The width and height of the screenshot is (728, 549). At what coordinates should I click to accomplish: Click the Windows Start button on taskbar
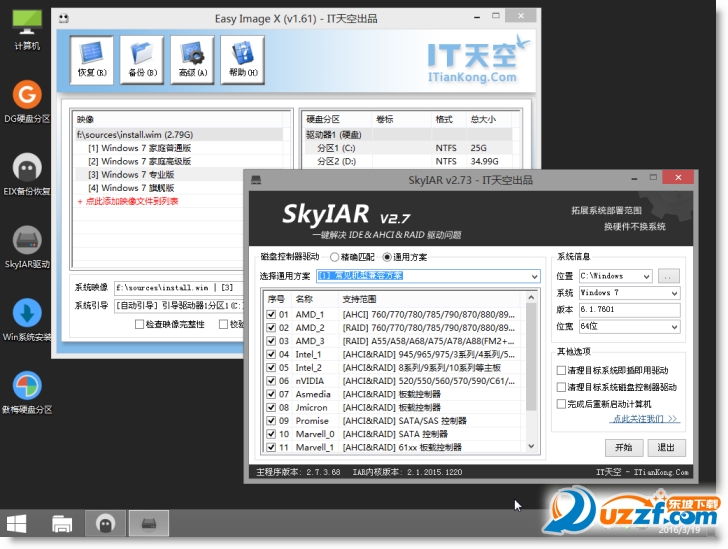17,523
